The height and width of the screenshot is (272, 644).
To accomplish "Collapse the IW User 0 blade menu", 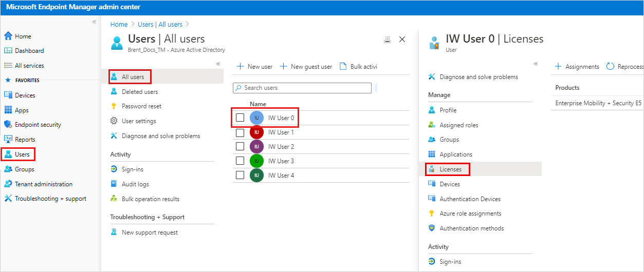I will 536,64.
